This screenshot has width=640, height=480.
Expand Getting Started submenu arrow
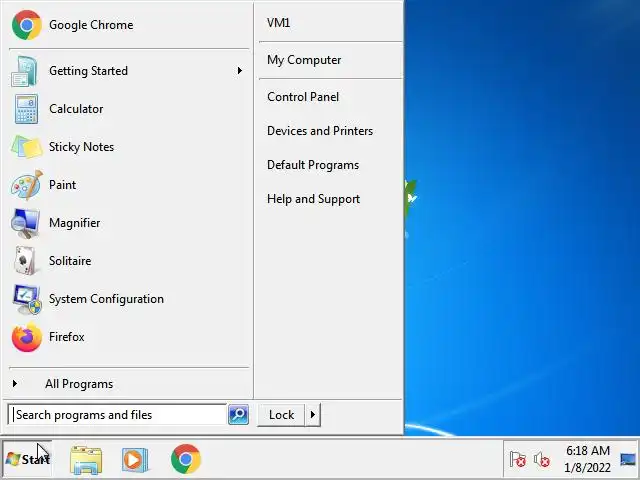coord(240,71)
